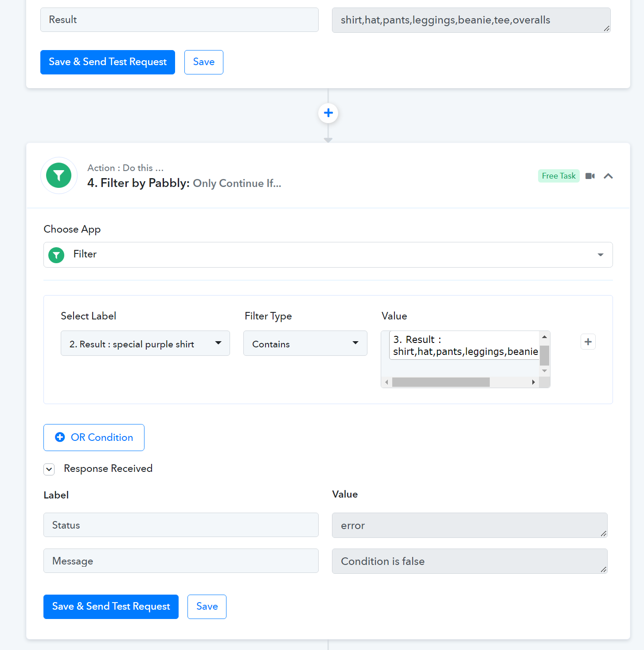The image size is (644, 650).
Task: Click the Value box horizontal scrollbar thumb
Action: coord(441,382)
